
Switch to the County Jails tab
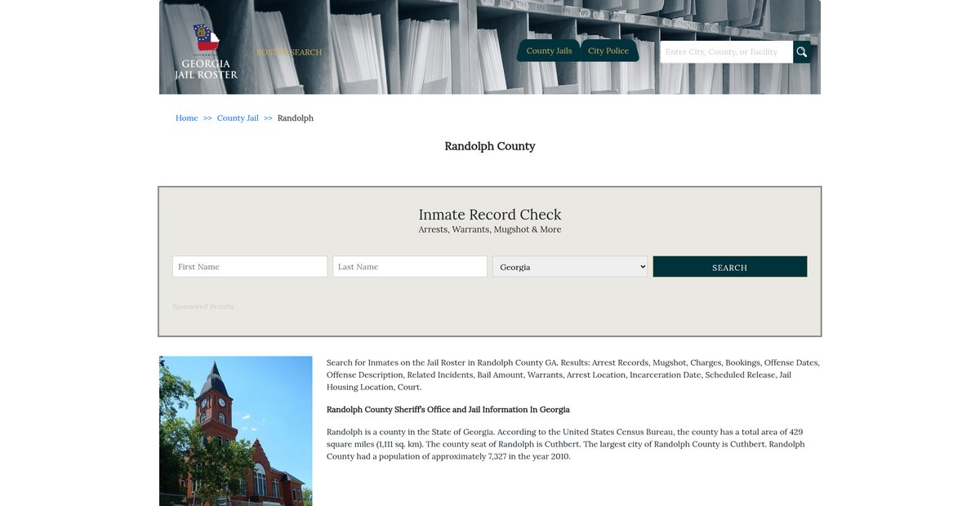549,51
